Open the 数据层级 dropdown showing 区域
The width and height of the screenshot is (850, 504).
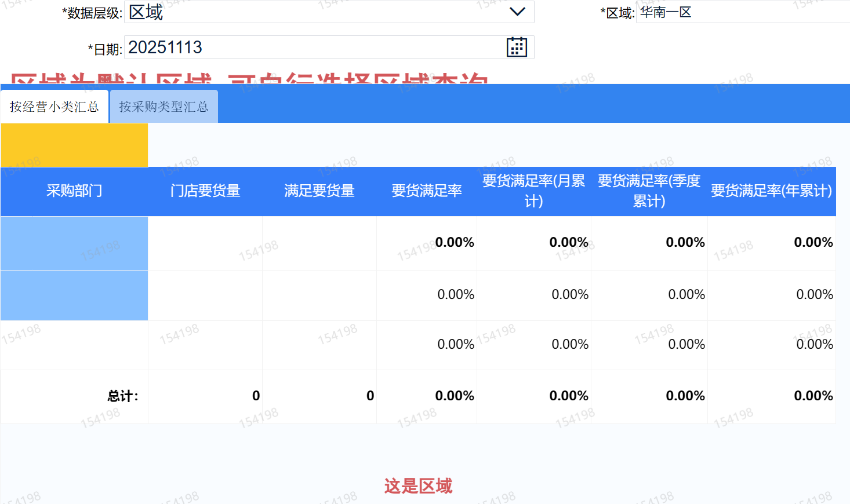coord(329,12)
